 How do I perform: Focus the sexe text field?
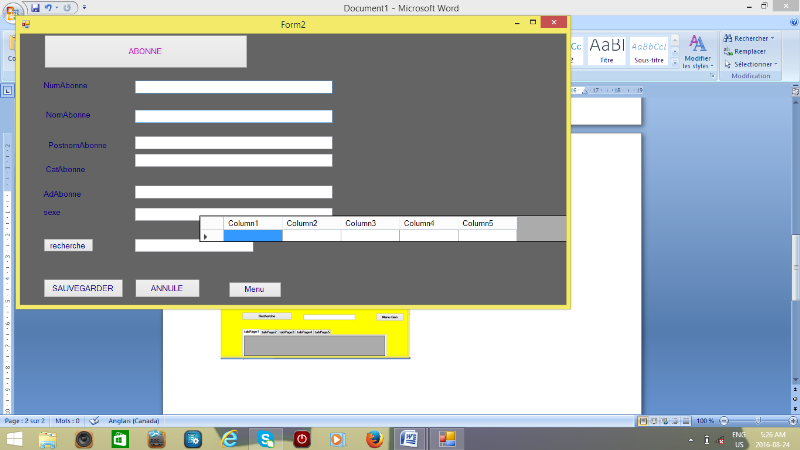(x=233, y=212)
